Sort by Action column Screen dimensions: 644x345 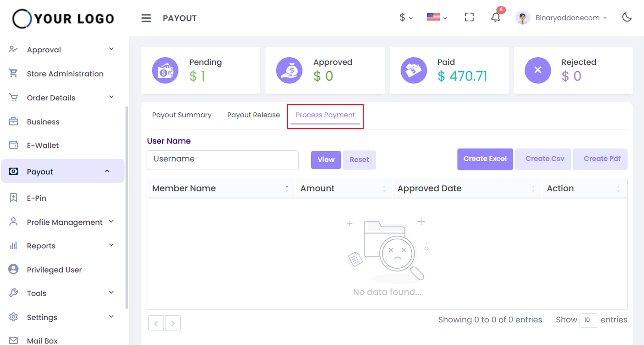tap(585, 188)
